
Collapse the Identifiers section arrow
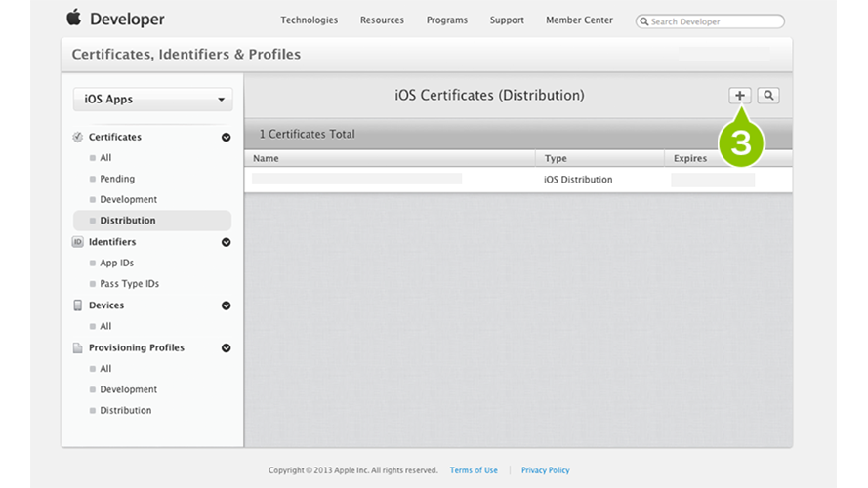tap(226, 242)
